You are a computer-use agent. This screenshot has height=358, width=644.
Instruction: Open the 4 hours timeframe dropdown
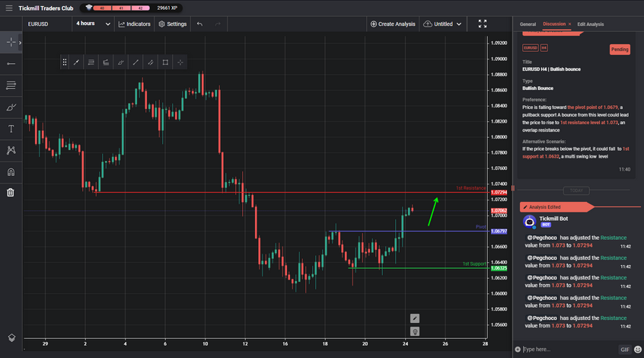[x=93, y=24]
